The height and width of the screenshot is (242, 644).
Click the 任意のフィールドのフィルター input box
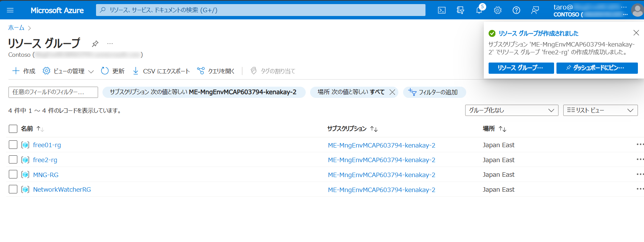point(53,92)
